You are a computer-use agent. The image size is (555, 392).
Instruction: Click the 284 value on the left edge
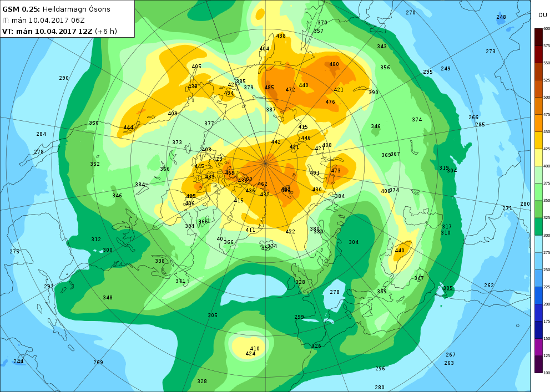point(41,134)
